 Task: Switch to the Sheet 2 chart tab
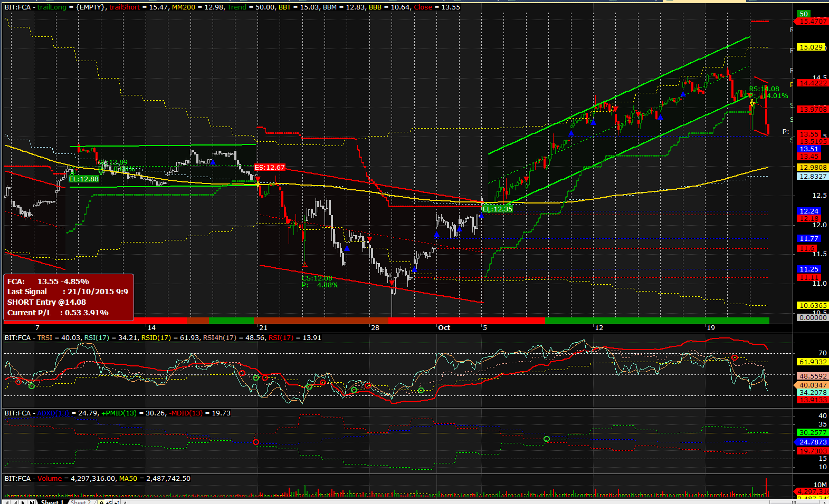(x=81, y=502)
